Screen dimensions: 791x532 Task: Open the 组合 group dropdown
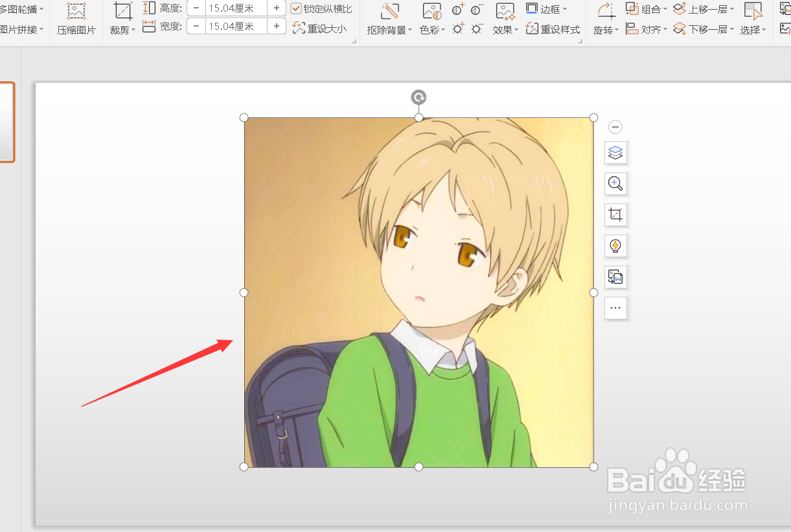click(647, 9)
